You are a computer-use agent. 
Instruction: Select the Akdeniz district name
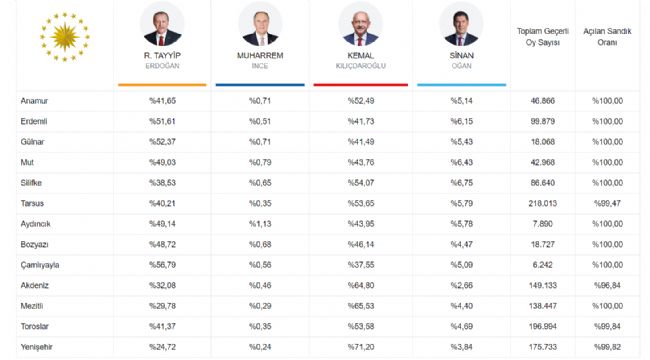35,285
